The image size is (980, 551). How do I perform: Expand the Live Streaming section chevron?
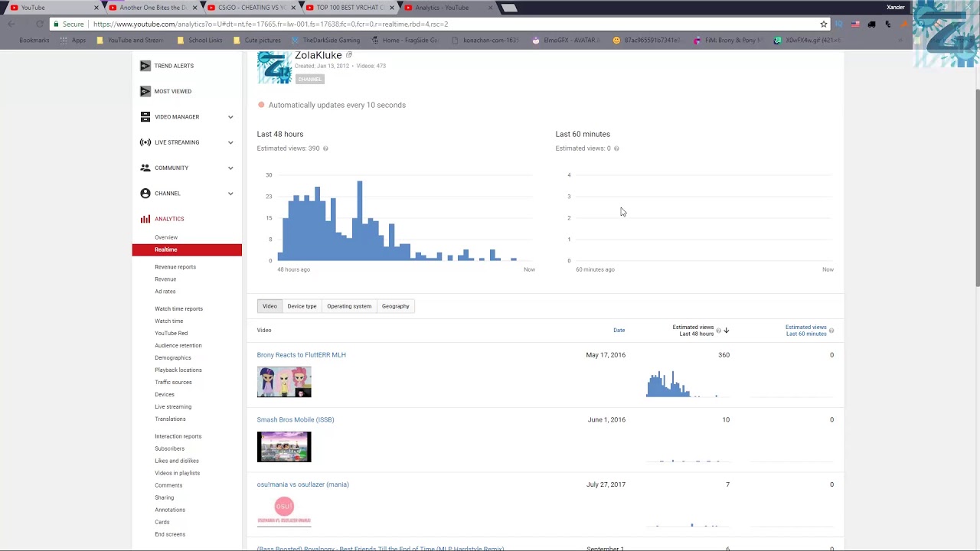[230, 142]
